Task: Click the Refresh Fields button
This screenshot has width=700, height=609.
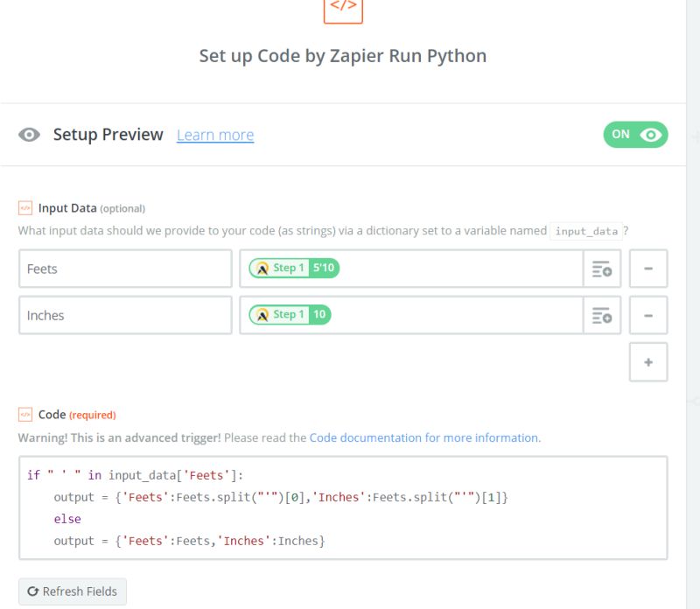Action: 72,591
